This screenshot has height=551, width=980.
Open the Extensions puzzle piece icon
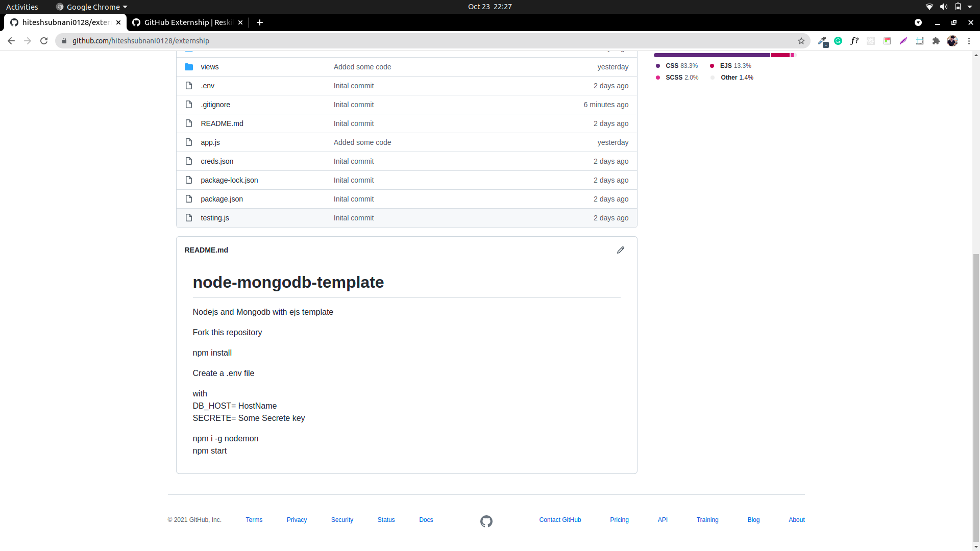(936, 41)
